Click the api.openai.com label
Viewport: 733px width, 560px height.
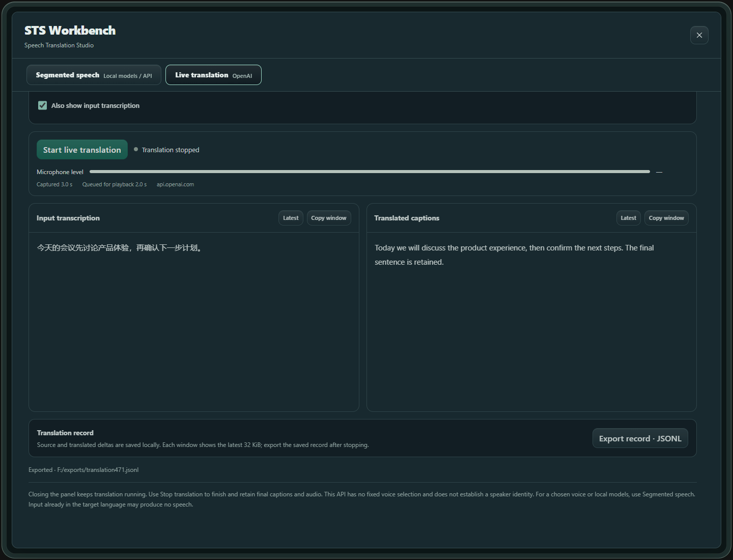175,184
